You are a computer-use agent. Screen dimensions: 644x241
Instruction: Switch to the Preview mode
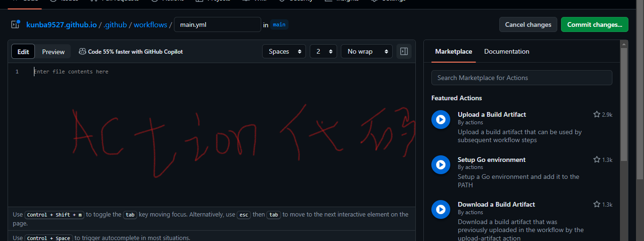tap(53, 52)
